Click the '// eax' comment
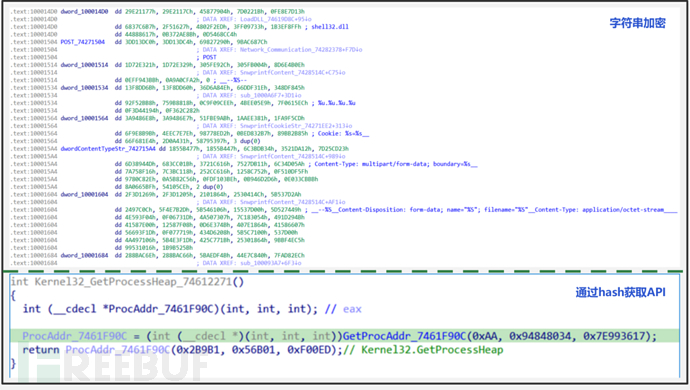 [343, 309]
